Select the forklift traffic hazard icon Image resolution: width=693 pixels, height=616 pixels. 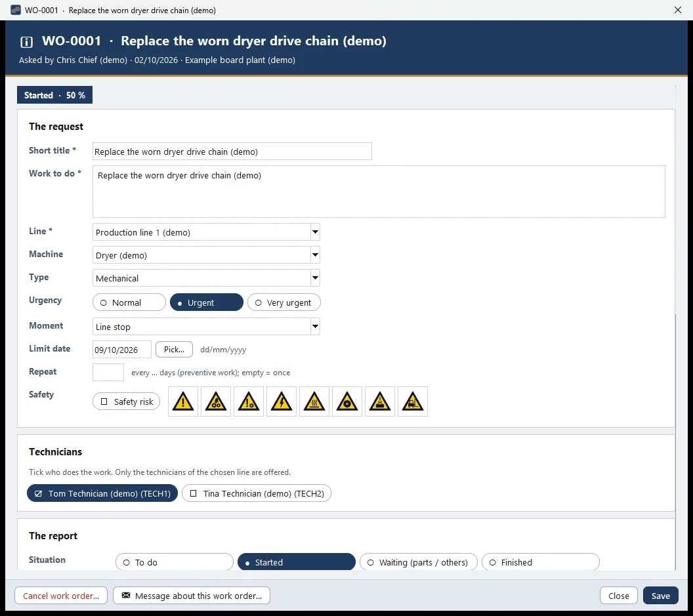pyautogui.click(x=413, y=401)
